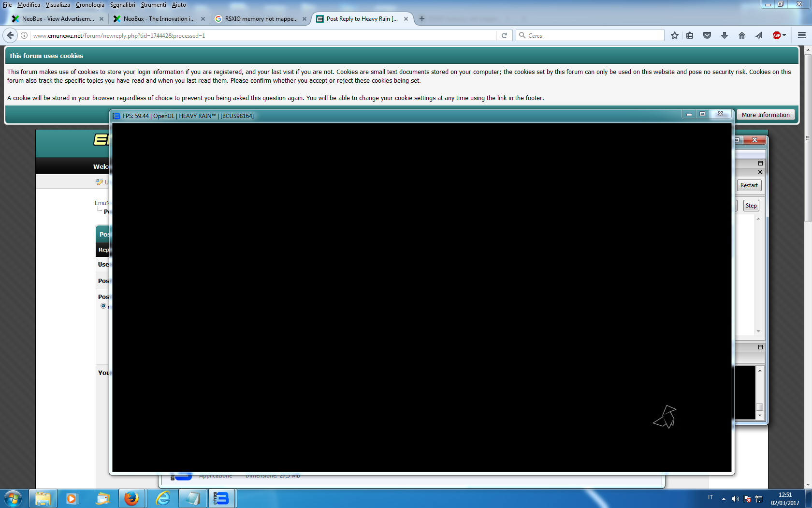Open the Firefox downloads arrow
812x508 pixels.
[x=724, y=35]
